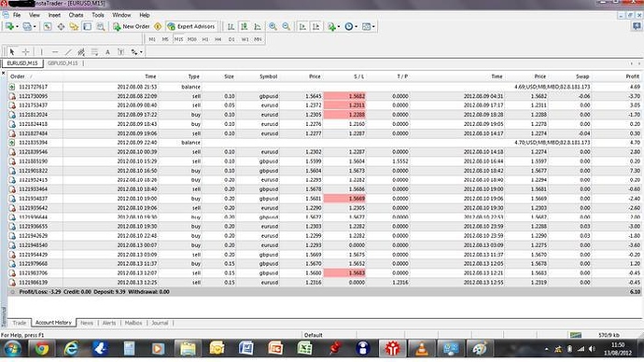Switch chart to Candlesticks icon
644x362 pixels.
click(244, 26)
